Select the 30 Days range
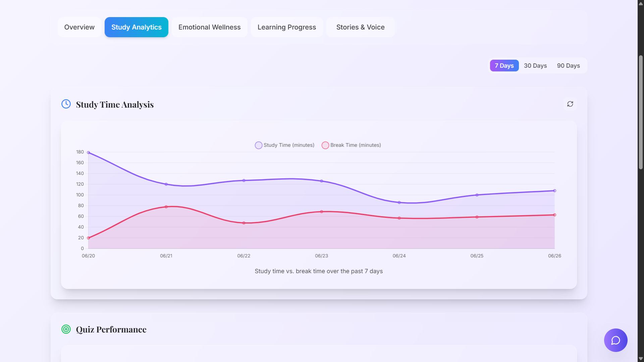 (x=535, y=65)
